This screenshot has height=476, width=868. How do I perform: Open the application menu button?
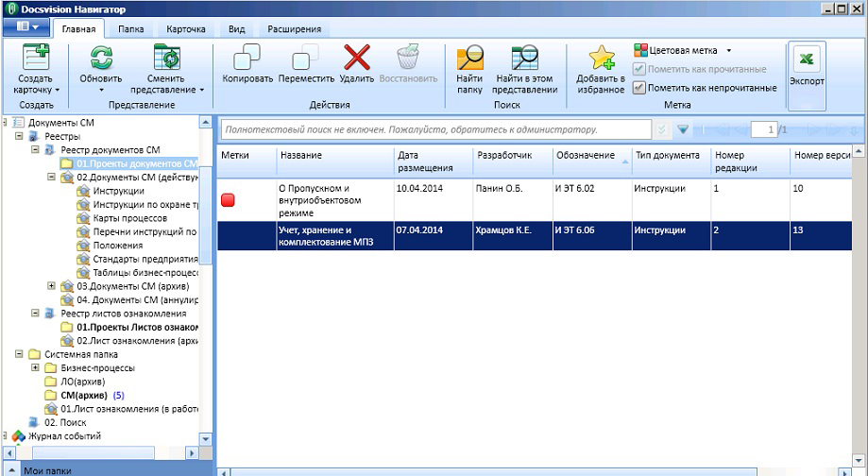[x=27, y=26]
